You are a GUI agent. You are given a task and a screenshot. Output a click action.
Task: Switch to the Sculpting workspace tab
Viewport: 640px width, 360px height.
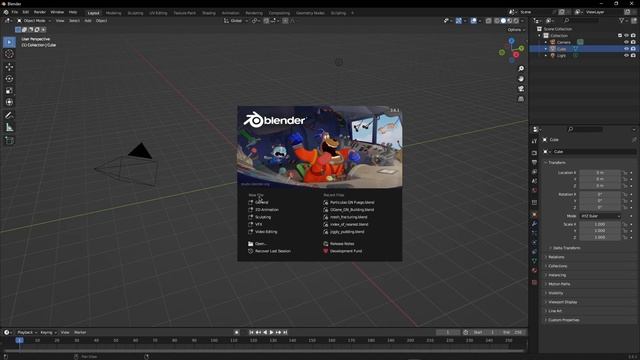coord(136,13)
